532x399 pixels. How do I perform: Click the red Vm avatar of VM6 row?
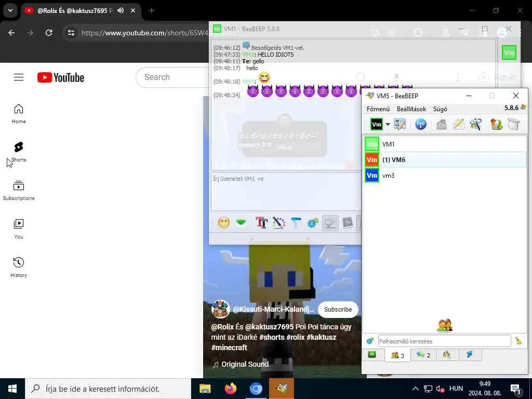(x=372, y=160)
